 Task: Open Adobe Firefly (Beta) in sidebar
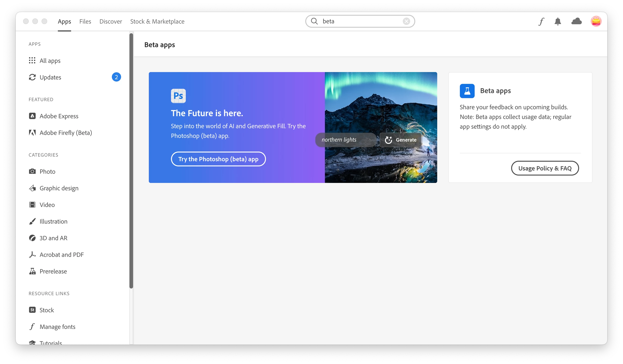pyautogui.click(x=66, y=133)
